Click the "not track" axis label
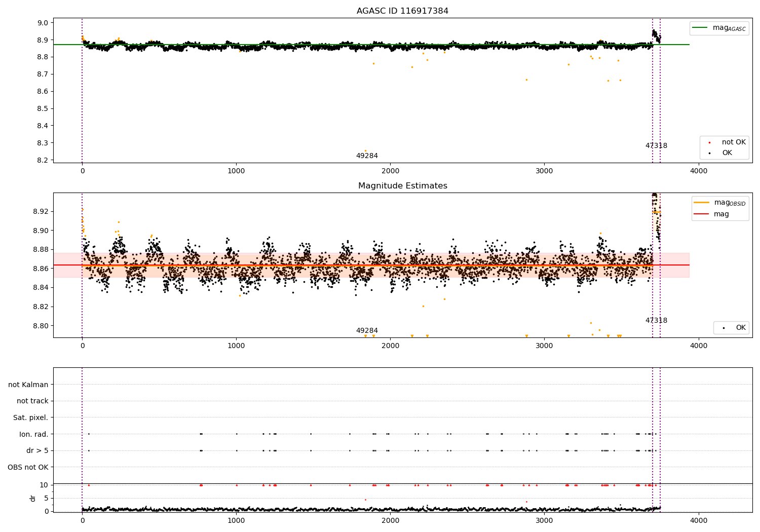This screenshot has height=532, width=760. click(x=32, y=401)
